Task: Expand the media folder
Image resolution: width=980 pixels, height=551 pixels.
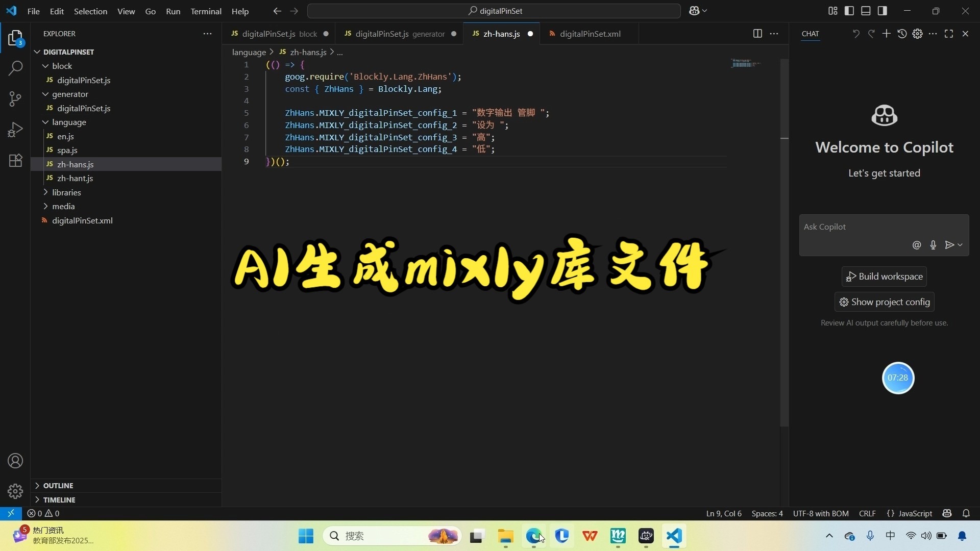Action: click(45, 206)
